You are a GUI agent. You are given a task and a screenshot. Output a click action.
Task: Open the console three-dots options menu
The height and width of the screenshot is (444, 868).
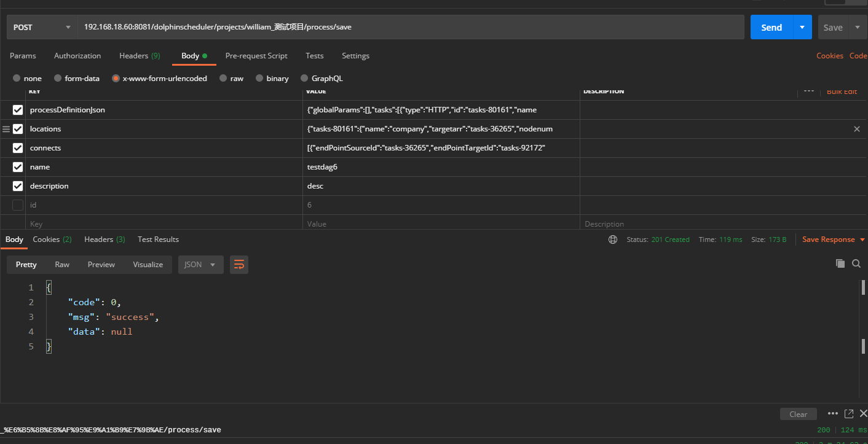click(x=833, y=413)
